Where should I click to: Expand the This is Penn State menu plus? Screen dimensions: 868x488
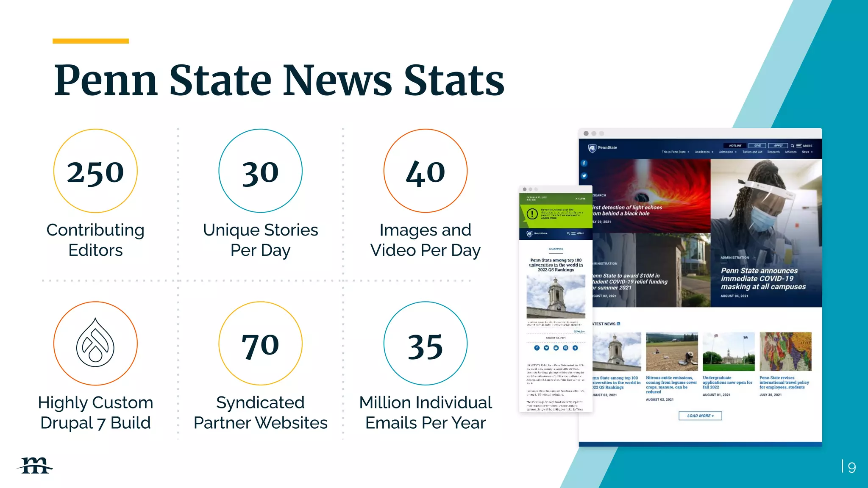688,152
